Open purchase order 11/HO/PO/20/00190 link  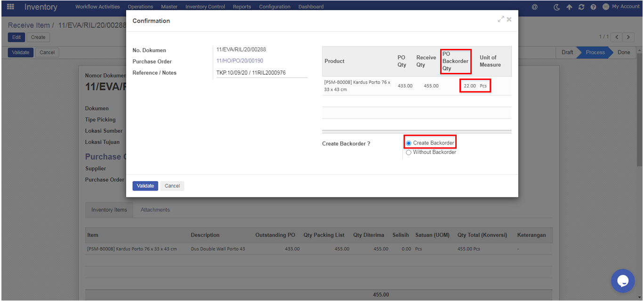pos(240,61)
